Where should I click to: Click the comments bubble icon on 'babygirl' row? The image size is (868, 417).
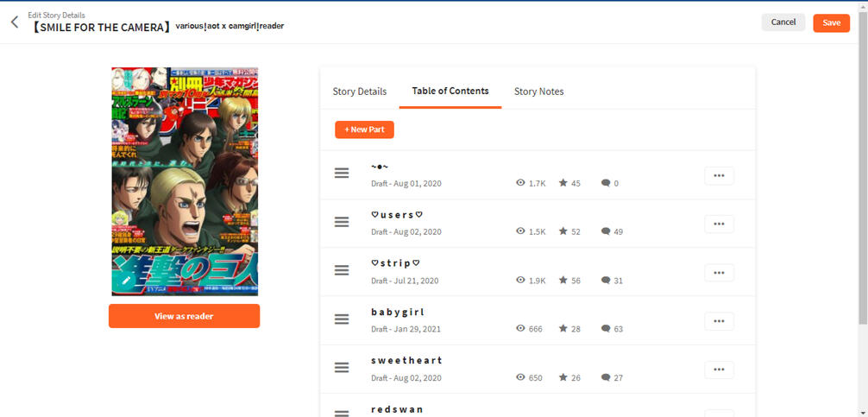(606, 328)
